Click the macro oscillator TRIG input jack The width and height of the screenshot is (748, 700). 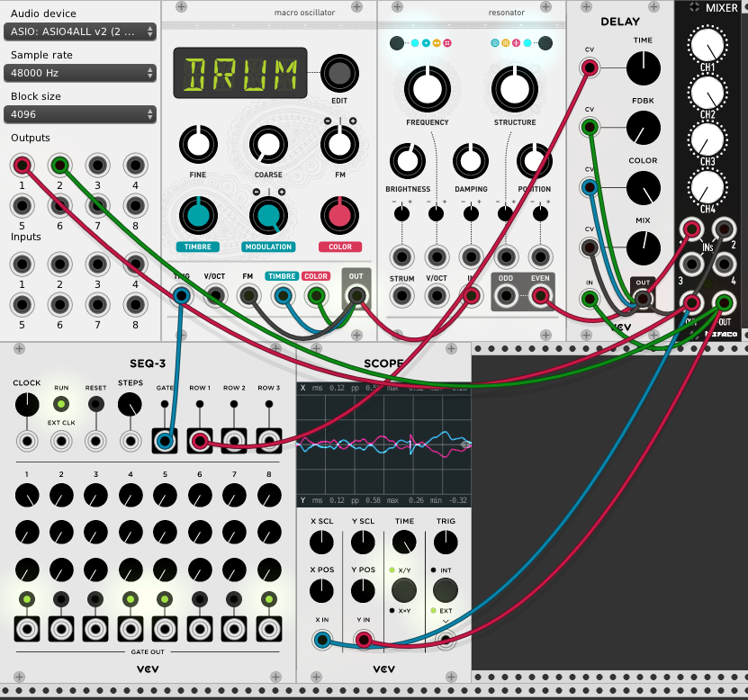(x=181, y=296)
